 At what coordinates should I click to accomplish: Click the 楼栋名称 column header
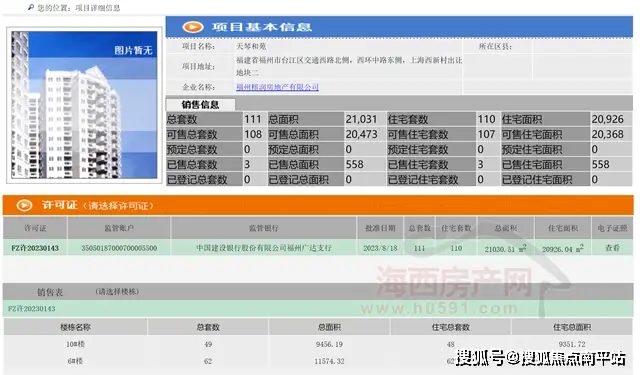pos(75,327)
